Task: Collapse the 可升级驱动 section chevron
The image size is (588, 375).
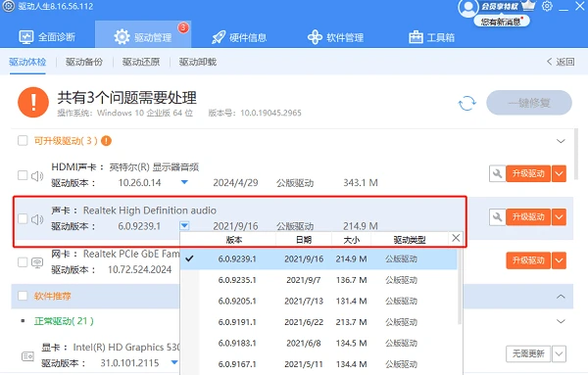Action: tap(561, 141)
